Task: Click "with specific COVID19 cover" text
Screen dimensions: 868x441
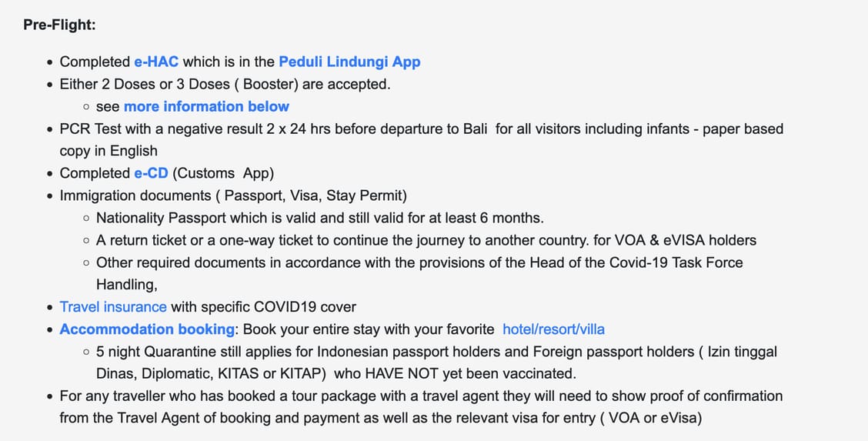Action: click(263, 307)
